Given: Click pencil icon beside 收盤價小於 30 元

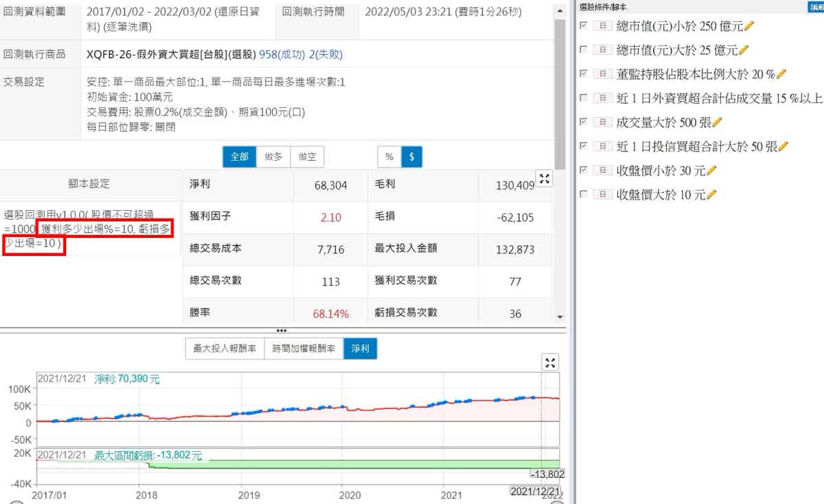Looking at the screenshot, I should [x=711, y=170].
